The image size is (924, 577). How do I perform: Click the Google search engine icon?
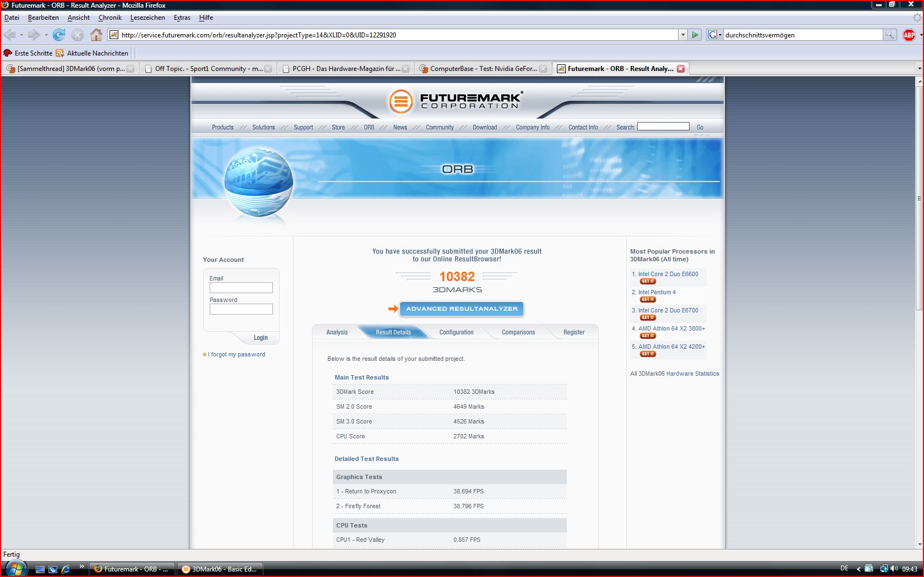coord(712,35)
